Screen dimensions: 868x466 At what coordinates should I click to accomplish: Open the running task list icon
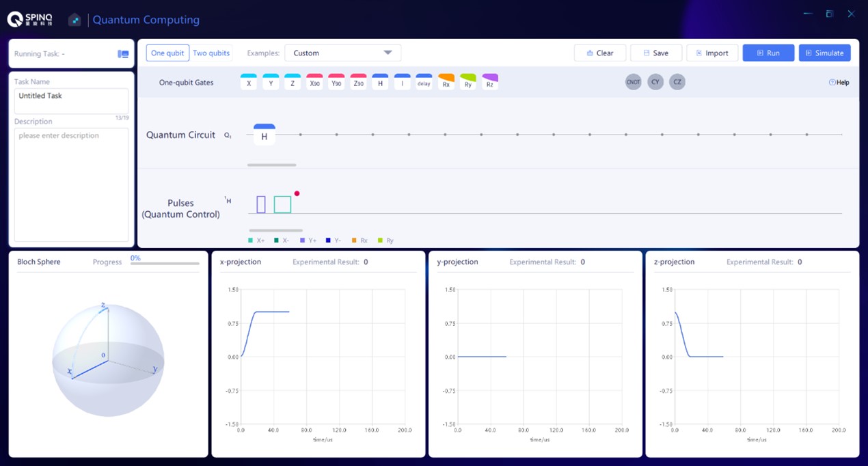pyautogui.click(x=123, y=54)
